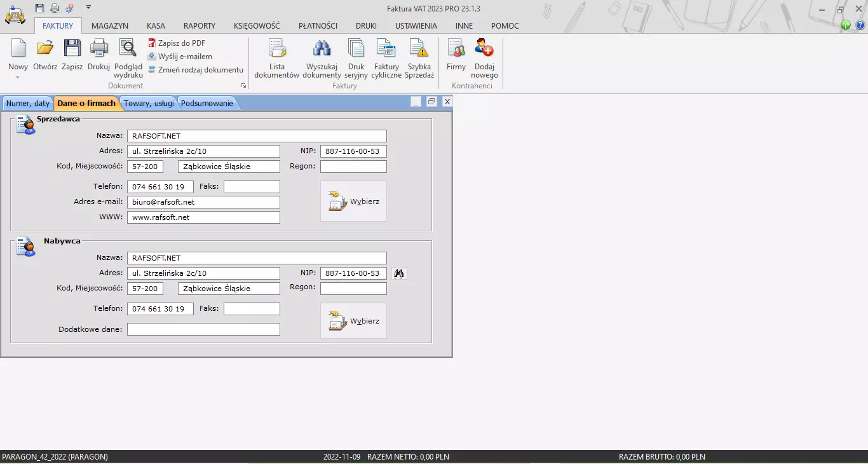Open the Nowy button dropdown arrow
Screen dimensions: 868x464
click(x=17, y=77)
